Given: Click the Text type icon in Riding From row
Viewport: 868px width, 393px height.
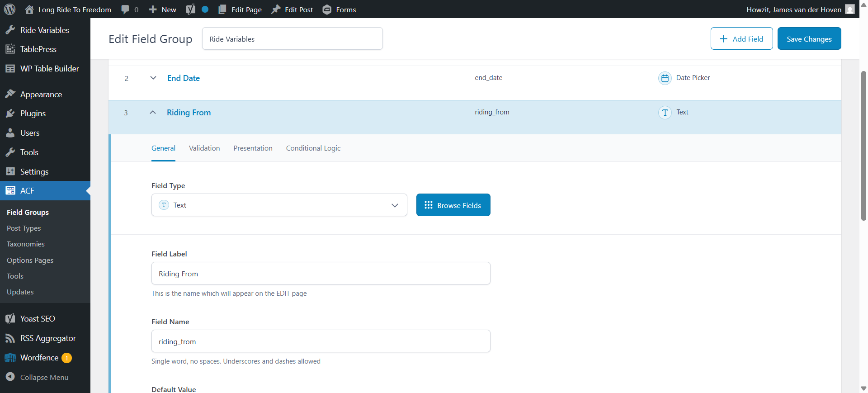Looking at the screenshot, I should pos(665,113).
